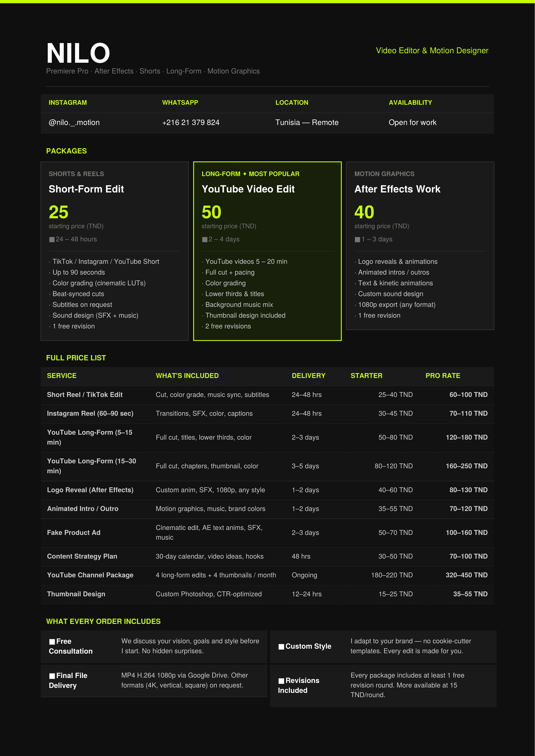Viewport: 535px width, 756px height.
Task: Click the Instagram handle @nilo._.motion
Action: tap(74, 122)
